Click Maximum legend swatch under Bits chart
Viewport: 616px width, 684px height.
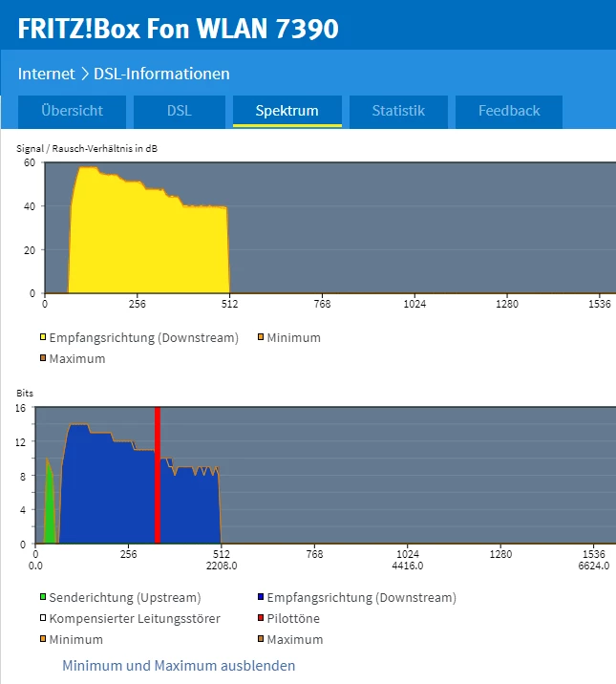coord(261,639)
